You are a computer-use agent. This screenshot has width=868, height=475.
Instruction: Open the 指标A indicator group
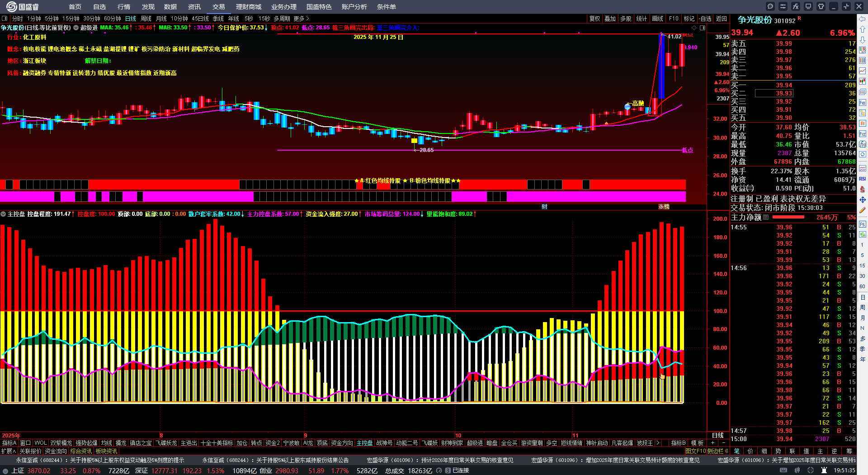coord(9,443)
